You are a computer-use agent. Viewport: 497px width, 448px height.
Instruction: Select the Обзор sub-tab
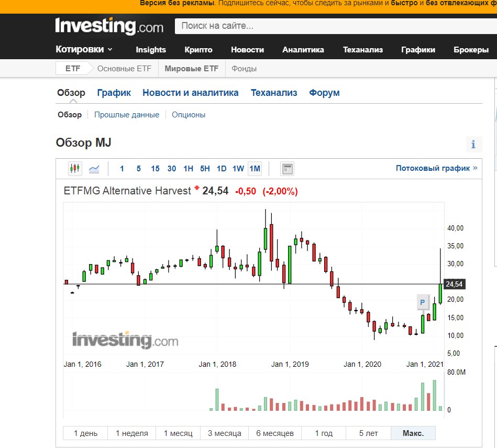point(70,115)
